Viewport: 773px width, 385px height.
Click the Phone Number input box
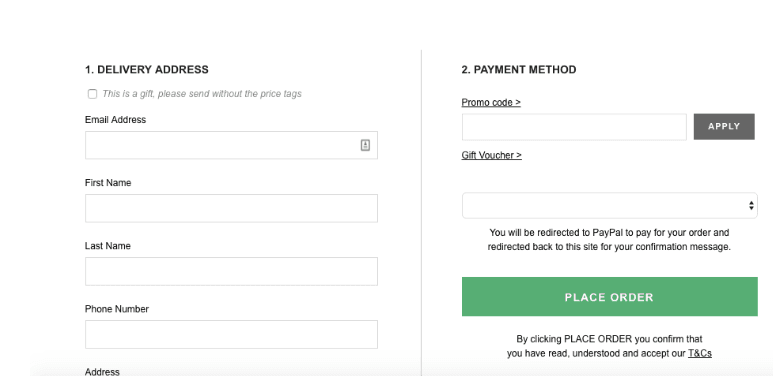[231, 334]
